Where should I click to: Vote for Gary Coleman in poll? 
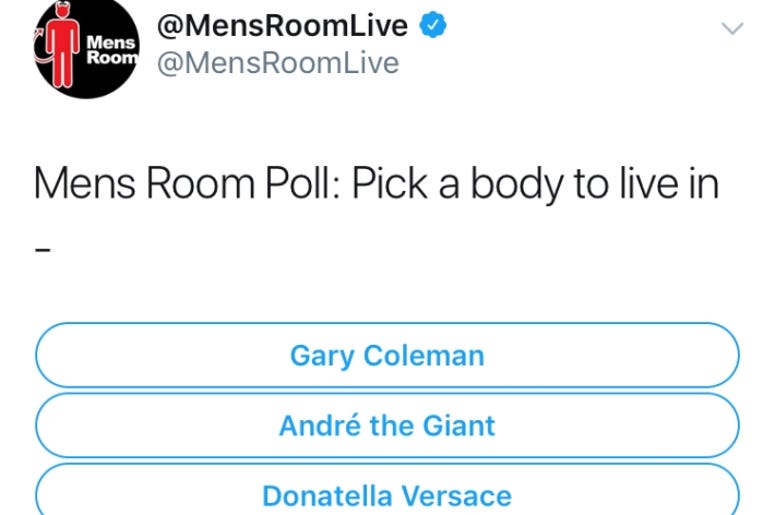pos(387,355)
